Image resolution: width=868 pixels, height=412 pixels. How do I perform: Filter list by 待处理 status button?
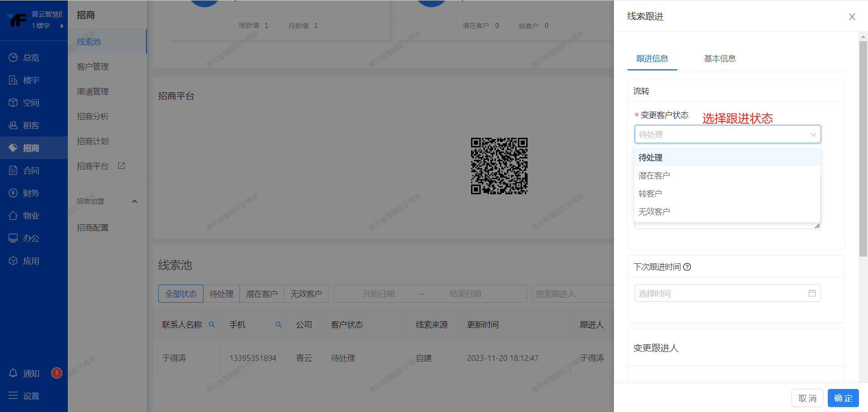pyautogui.click(x=221, y=294)
